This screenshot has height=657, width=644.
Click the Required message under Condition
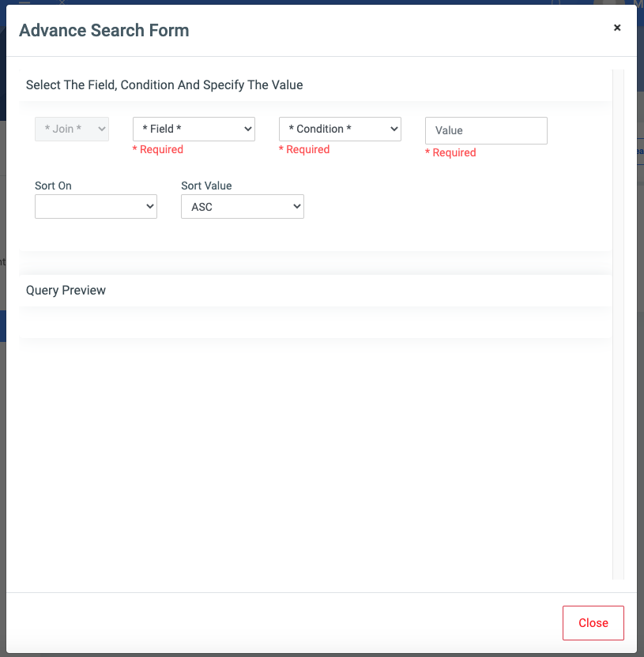coord(304,150)
